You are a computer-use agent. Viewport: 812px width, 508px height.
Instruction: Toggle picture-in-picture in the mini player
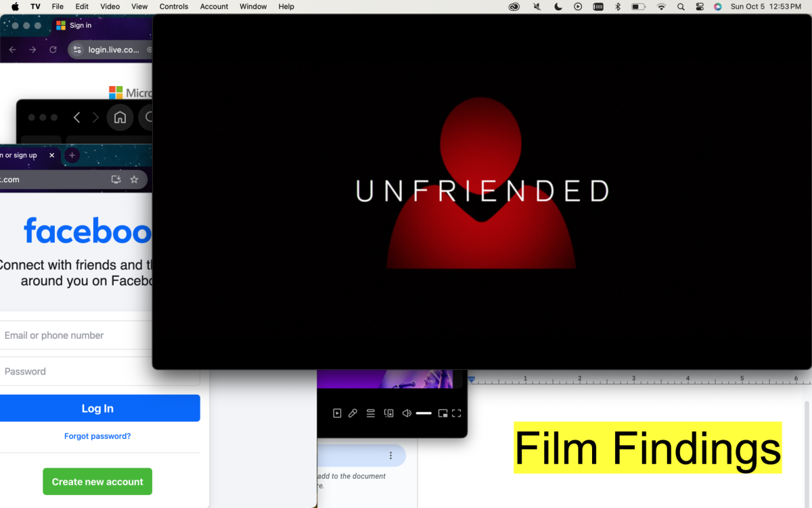[443, 413]
